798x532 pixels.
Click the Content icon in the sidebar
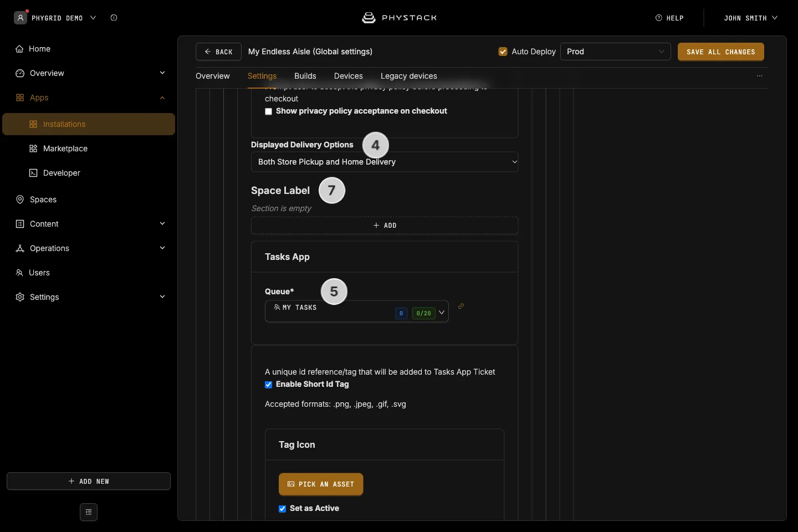pos(20,224)
